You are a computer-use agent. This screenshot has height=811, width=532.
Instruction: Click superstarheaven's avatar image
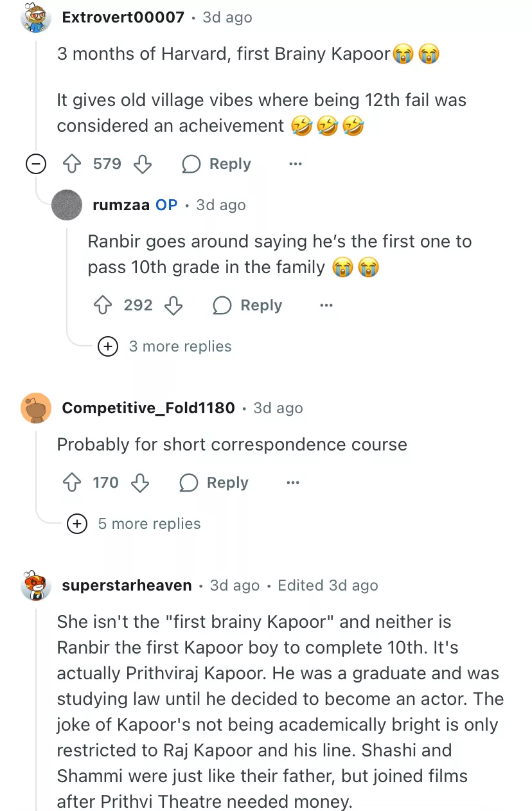point(36,585)
